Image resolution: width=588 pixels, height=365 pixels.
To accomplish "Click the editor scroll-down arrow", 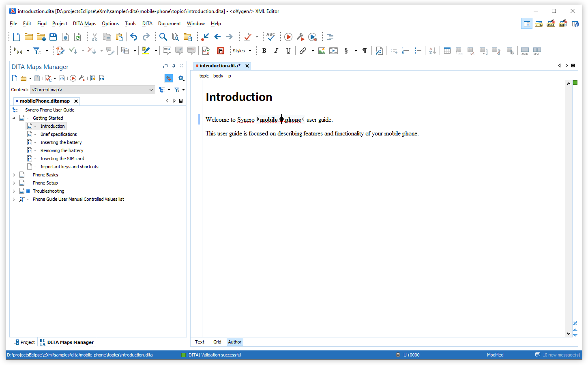I will pos(569,334).
